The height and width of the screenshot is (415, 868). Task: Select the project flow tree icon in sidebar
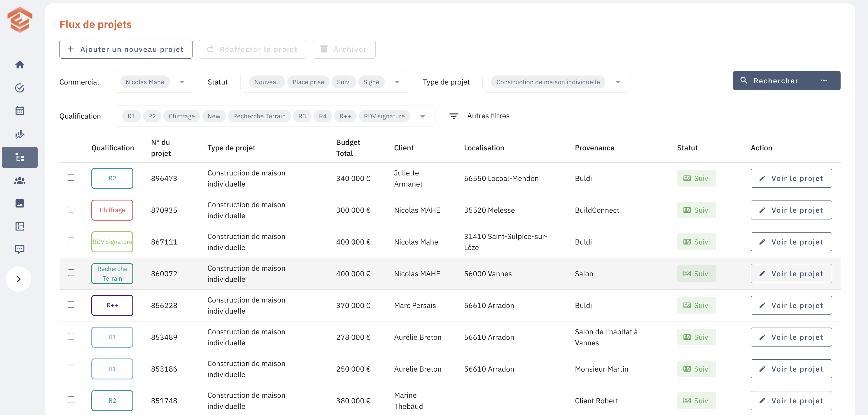coord(20,157)
